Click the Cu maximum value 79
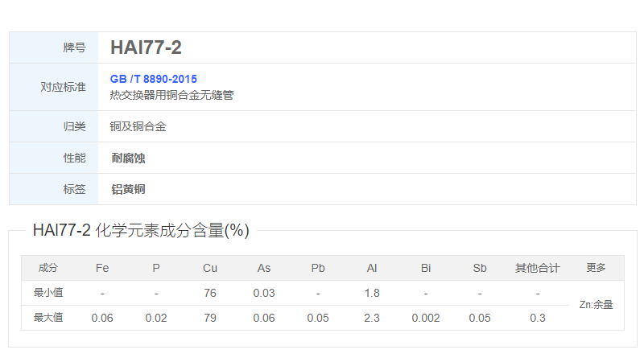 (210, 318)
